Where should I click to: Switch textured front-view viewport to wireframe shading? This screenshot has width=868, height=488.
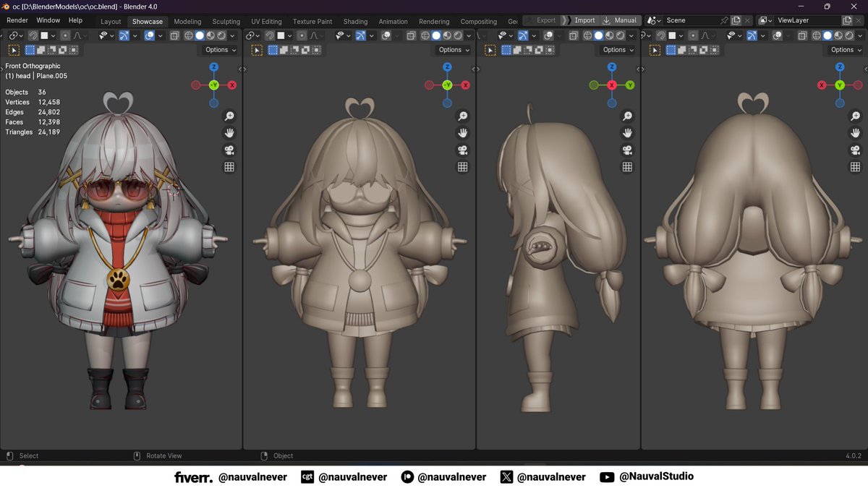189,35
